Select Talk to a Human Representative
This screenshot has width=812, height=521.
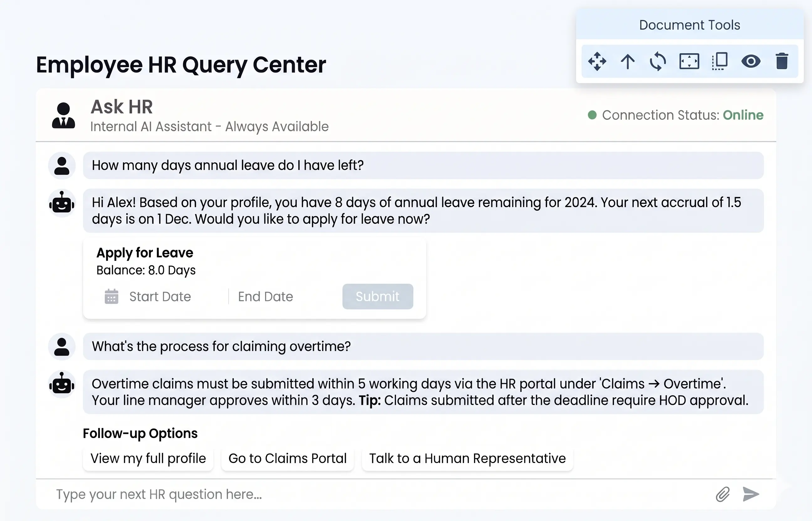coord(467,458)
